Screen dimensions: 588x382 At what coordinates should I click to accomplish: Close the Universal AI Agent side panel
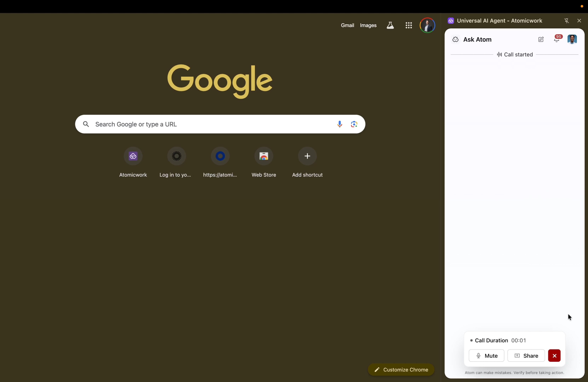click(x=579, y=21)
